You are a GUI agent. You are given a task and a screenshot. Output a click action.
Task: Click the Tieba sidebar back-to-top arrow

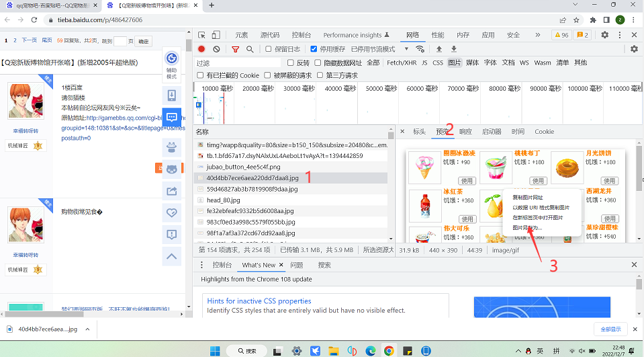click(x=172, y=256)
